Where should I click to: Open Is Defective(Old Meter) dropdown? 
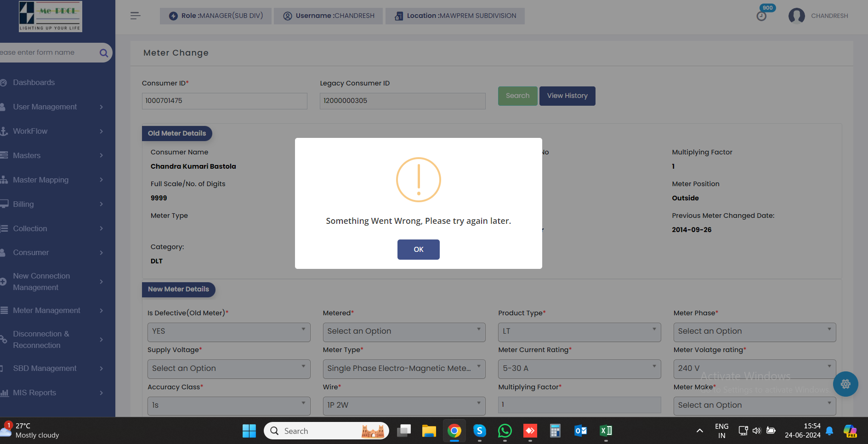[229, 332]
